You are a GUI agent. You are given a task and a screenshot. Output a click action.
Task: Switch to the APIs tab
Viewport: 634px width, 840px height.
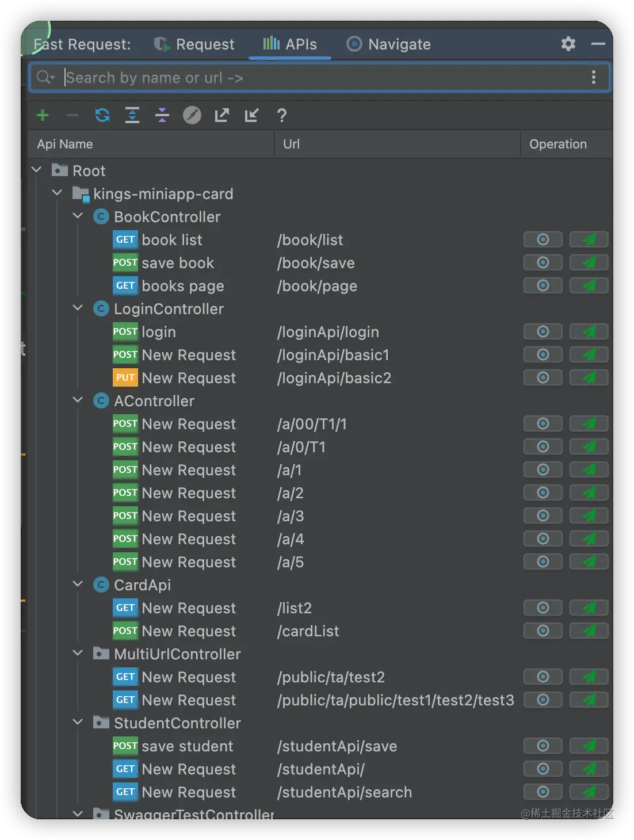[290, 44]
